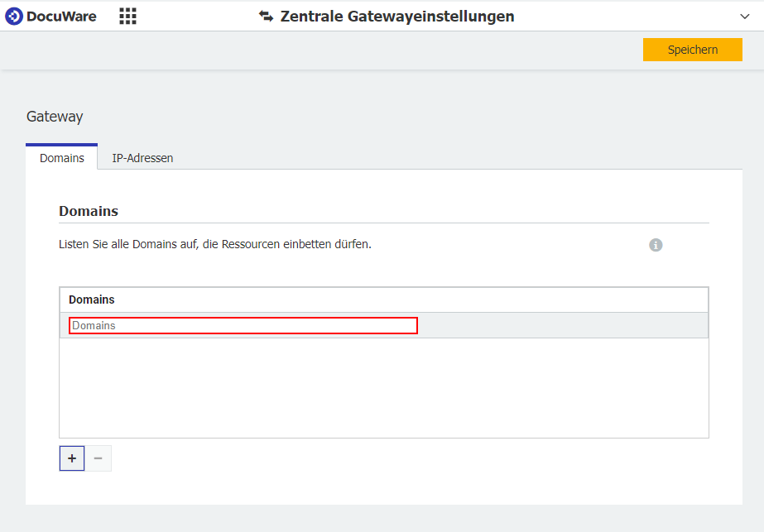Click the info icon next to the domains description
Image resolution: width=764 pixels, height=532 pixels.
[656, 245]
